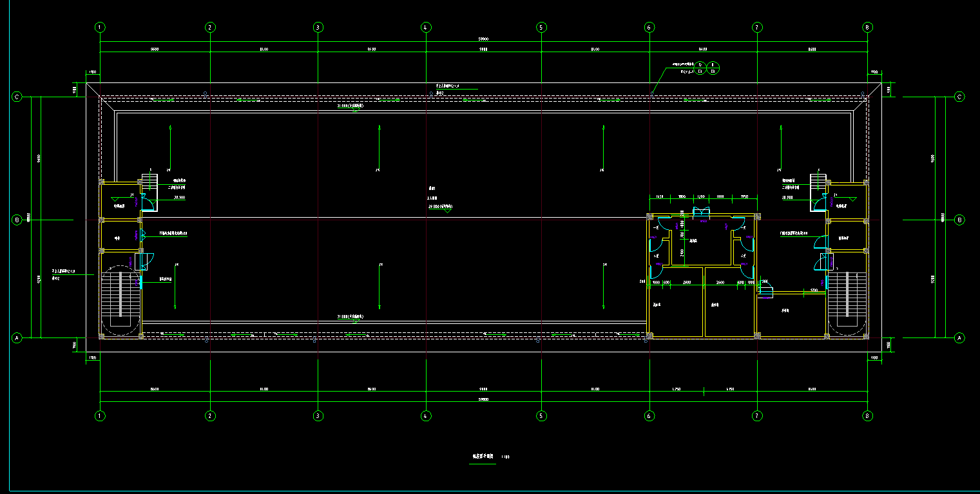Pick axis bubble C on the right side

pos(959,97)
